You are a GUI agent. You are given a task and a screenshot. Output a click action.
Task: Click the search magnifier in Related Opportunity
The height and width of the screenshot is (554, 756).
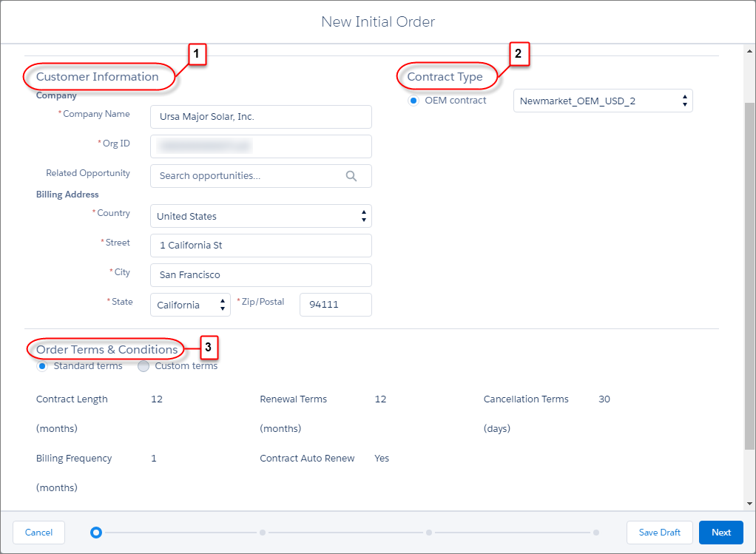[x=351, y=176]
